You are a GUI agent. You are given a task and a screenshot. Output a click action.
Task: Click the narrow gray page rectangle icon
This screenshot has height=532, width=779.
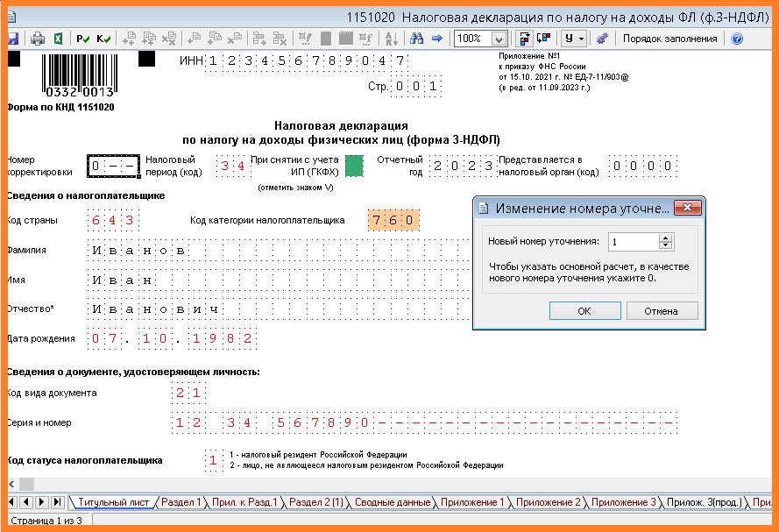(x=326, y=39)
